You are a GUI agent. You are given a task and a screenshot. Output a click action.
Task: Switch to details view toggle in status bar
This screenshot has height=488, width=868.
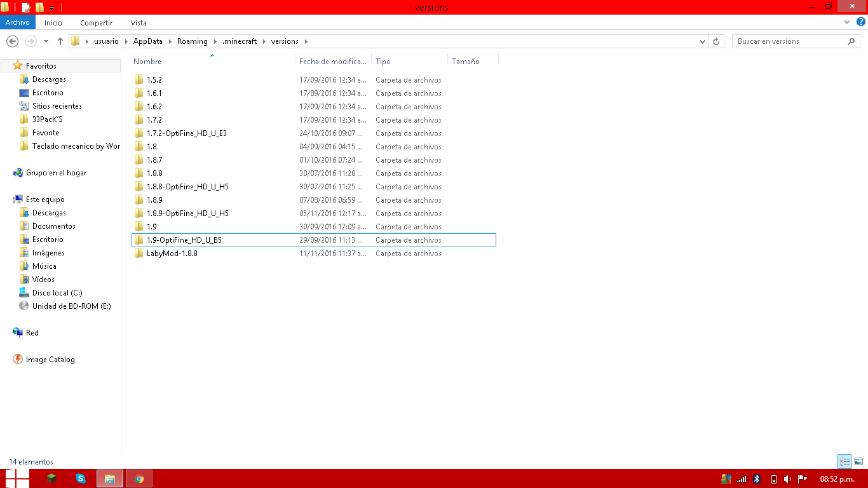point(844,462)
